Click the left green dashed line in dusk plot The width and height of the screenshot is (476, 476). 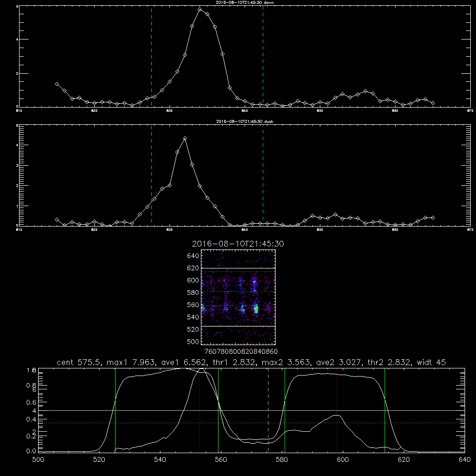[151, 175]
